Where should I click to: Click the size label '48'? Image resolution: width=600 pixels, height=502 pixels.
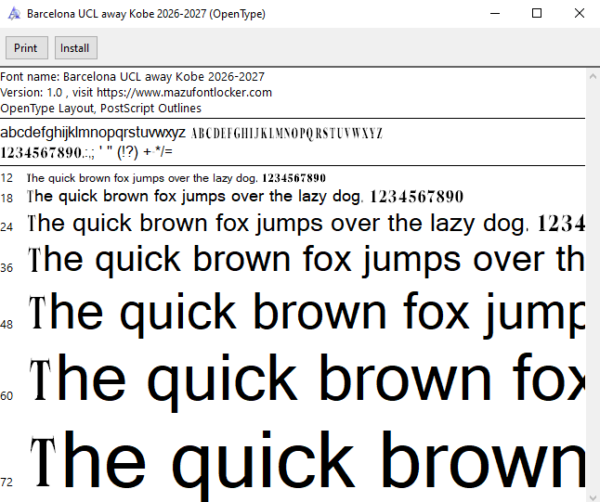pos(7,324)
